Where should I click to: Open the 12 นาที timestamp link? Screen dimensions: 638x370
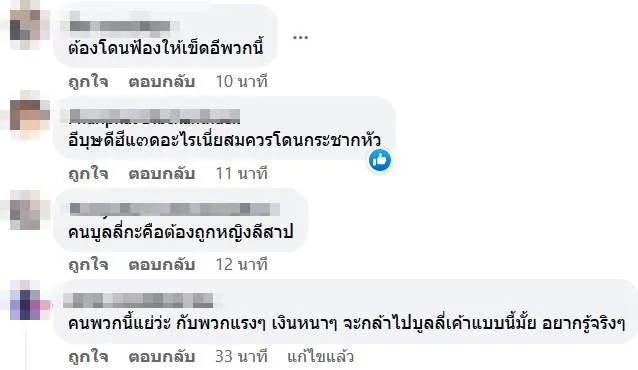tap(241, 265)
